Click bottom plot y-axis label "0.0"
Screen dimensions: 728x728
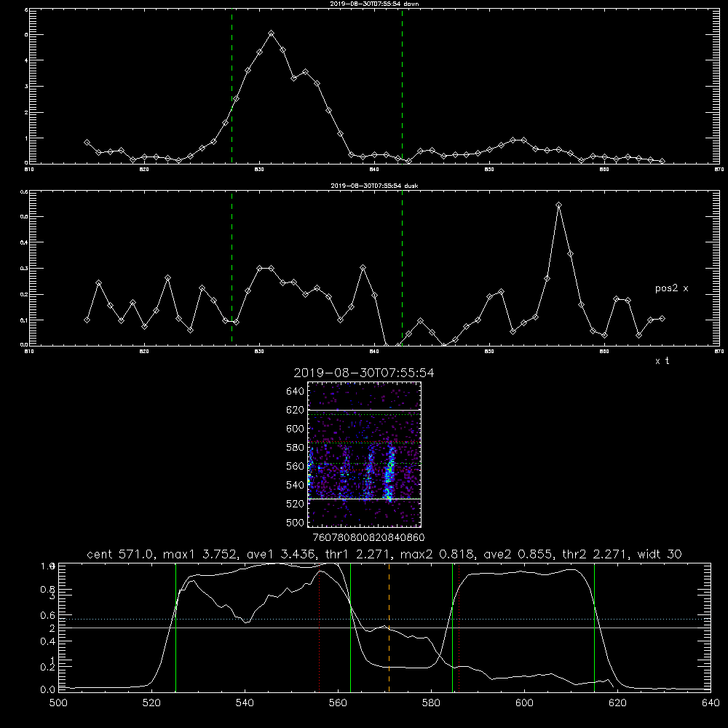click(x=48, y=689)
